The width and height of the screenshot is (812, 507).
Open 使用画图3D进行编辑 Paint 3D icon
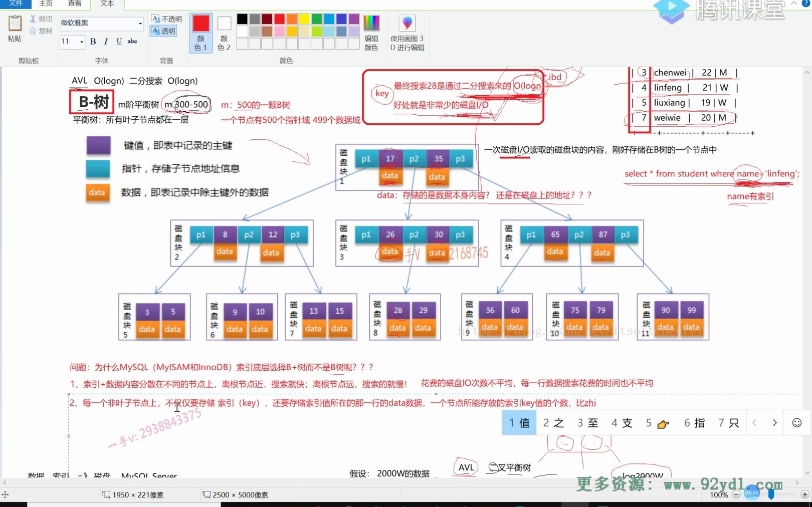407,33
